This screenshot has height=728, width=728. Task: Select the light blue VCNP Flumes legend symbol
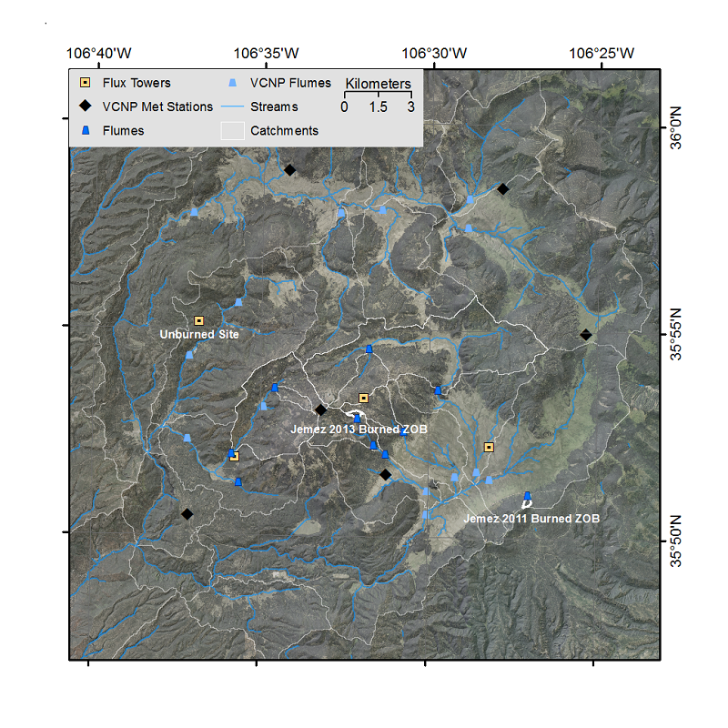coord(232,83)
